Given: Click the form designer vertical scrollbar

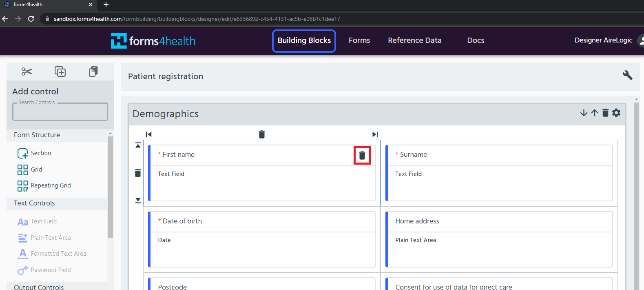Looking at the screenshot, I should pos(636,196).
